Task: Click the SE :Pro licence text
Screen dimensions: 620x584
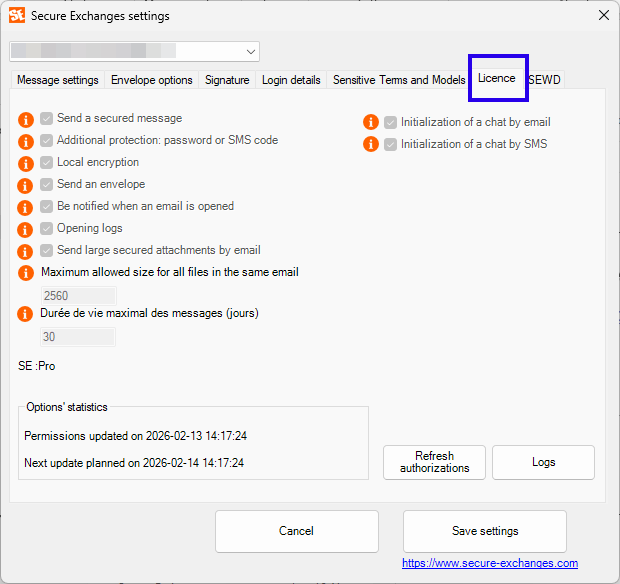Action: click(36, 366)
